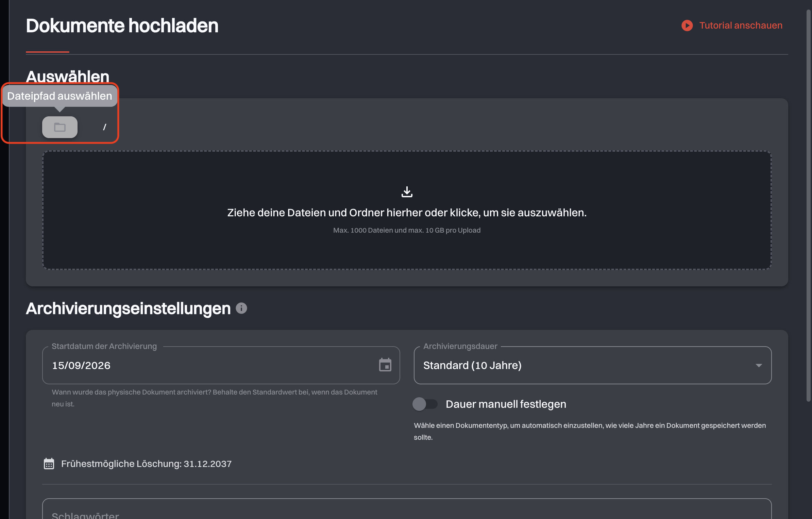Image resolution: width=812 pixels, height=519 pixels.
Task: Click the Archivierungsdauer dropdown arrow
Action: click(759, 365)
